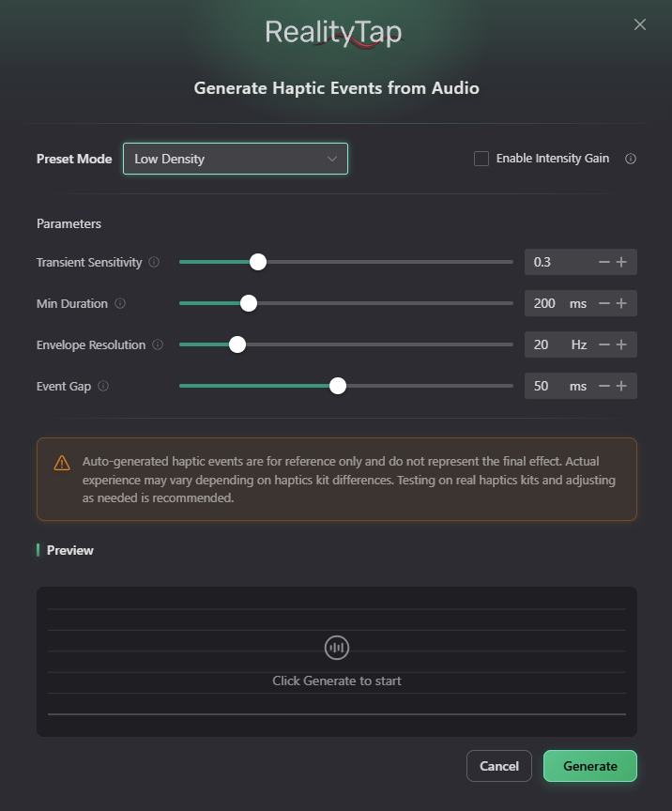Decrease Min Duration with minus button

604,303
